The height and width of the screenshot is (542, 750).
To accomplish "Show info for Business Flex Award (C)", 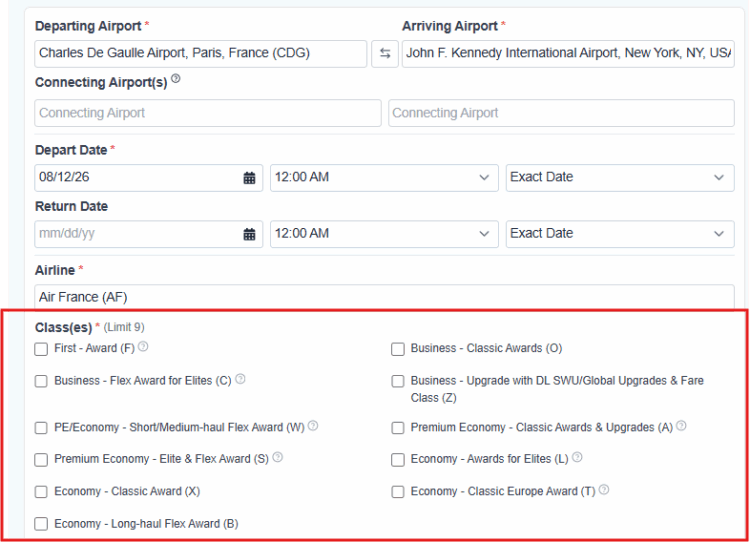I will click(240, 379).
